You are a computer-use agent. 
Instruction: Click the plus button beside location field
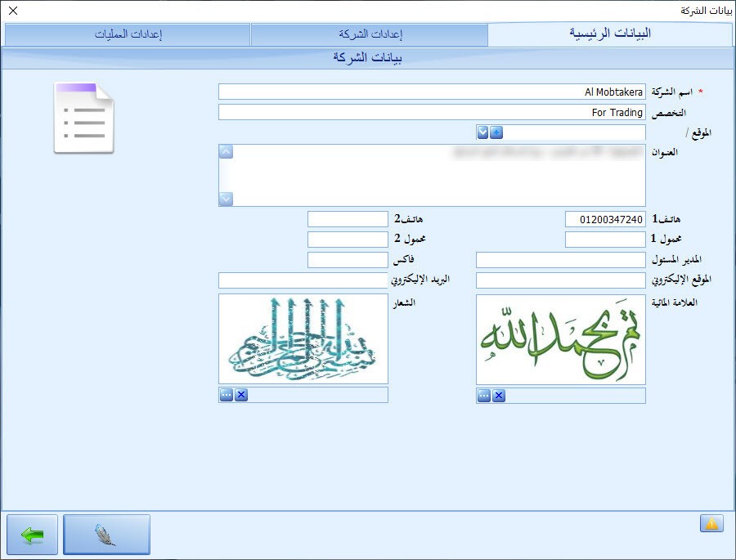(496, 132)
